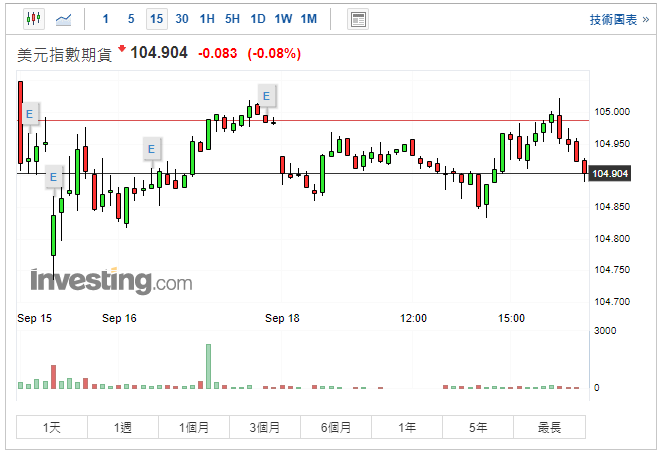Image resolution: width=662 pixels, height=453 pixels.
Task: Select the 最長 range button
Action: (549, 427)
